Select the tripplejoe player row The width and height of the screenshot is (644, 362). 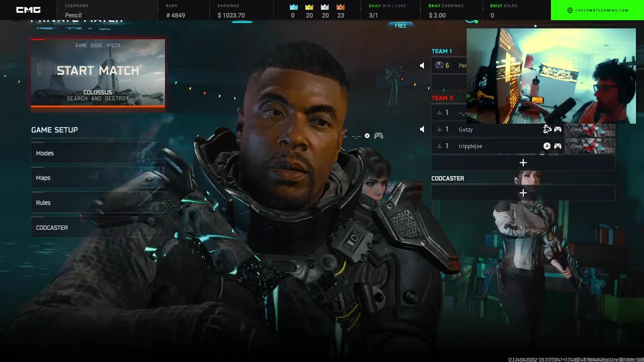(x=523, y=146)
